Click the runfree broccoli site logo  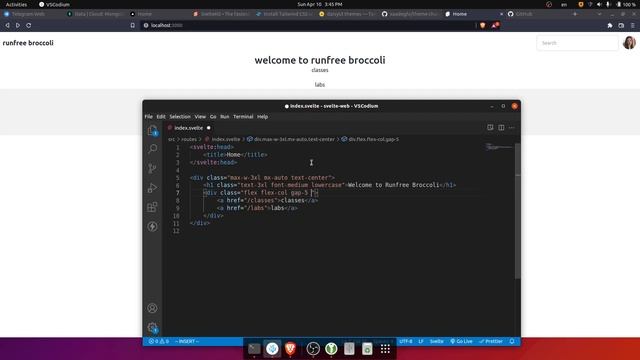click(x=28, y=43)
